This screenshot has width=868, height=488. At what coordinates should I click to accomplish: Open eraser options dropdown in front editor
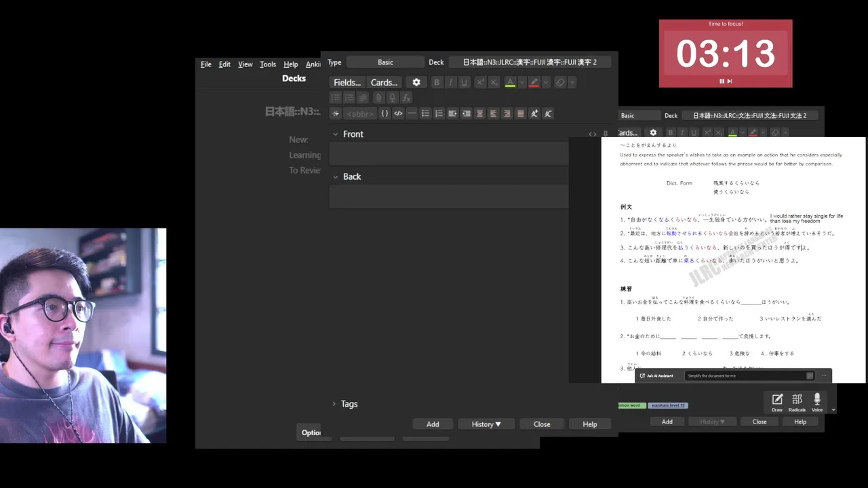(572, 82)
